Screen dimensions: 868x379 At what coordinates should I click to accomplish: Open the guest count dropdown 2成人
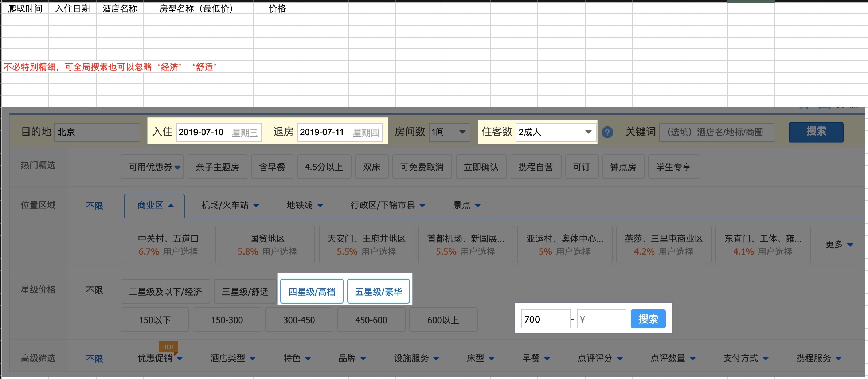556,132
